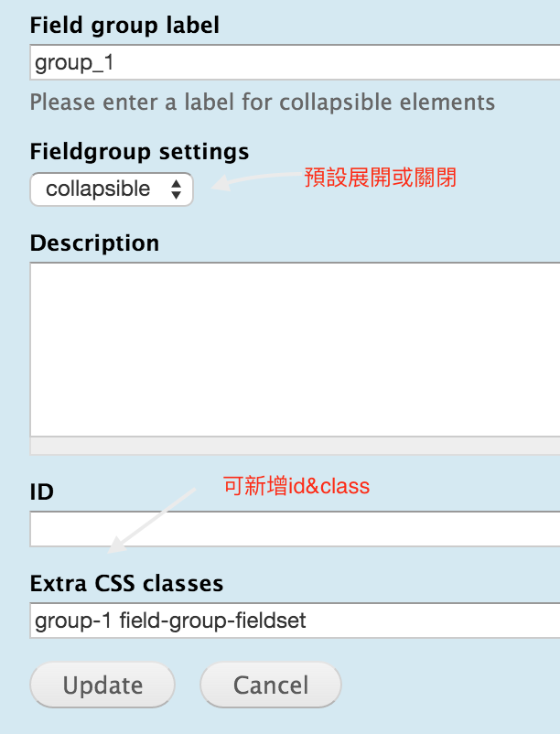The image size is (560, 734).
Task: Click the white arrow pointing at the collapsible dropdown
Action: [x=258, y=180]
